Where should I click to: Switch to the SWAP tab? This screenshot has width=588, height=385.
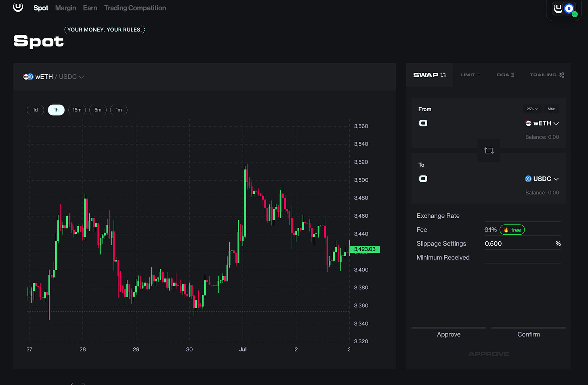click(x=430, y=75)
